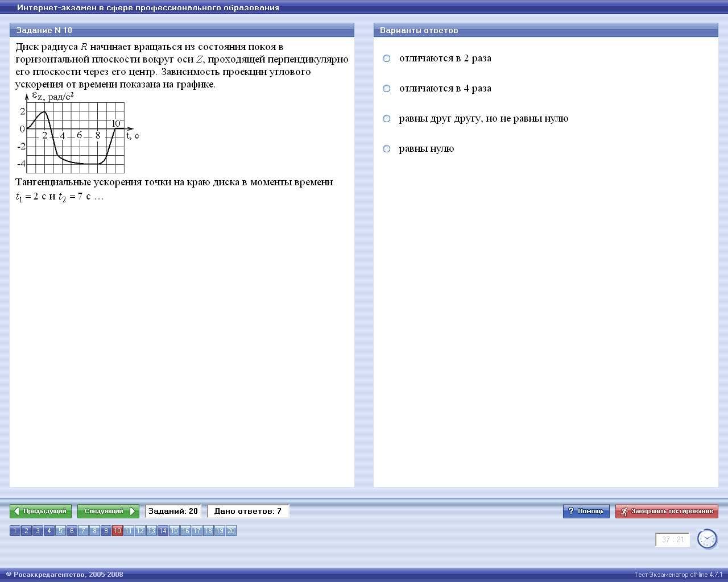
Task: Jump to question 5
Action: pos(60,531)
